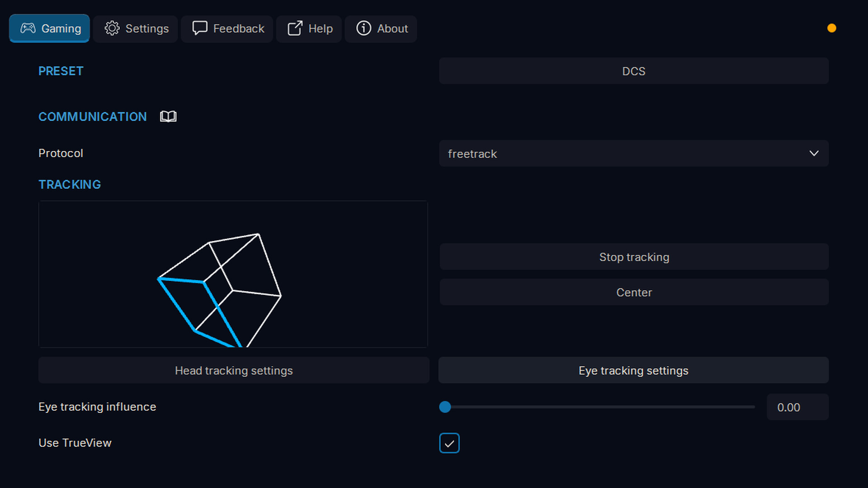The image size is (868, 488).
Task: Click the orange status indicator dot
Action: click(x=831, y=28)
